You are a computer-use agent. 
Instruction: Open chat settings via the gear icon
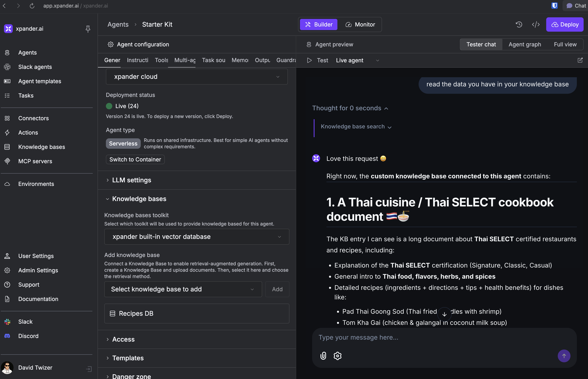[x=337, y=356]
